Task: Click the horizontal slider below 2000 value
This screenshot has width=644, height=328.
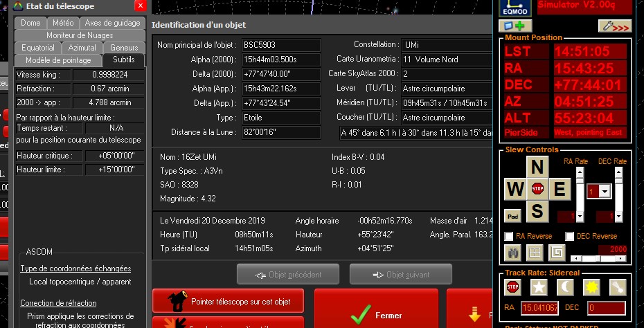Action: [x=599, y=258]
